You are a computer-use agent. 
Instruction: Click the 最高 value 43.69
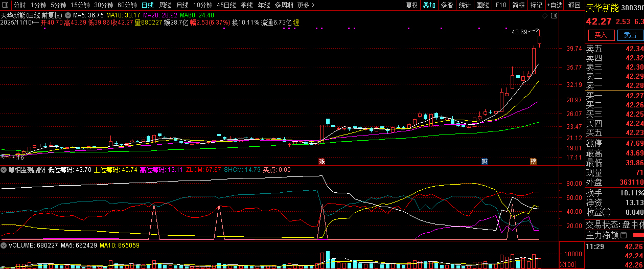(634, 153)
